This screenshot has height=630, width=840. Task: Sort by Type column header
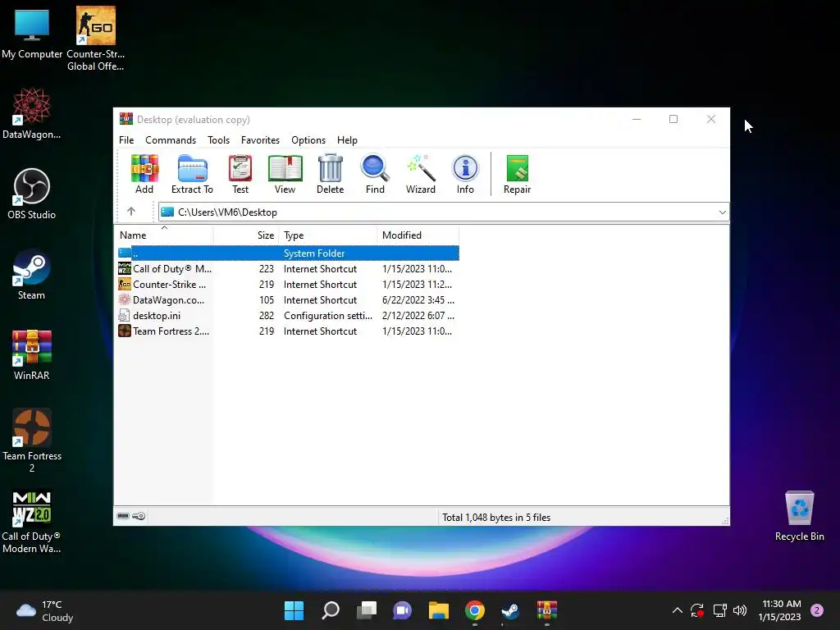[328, 235]
